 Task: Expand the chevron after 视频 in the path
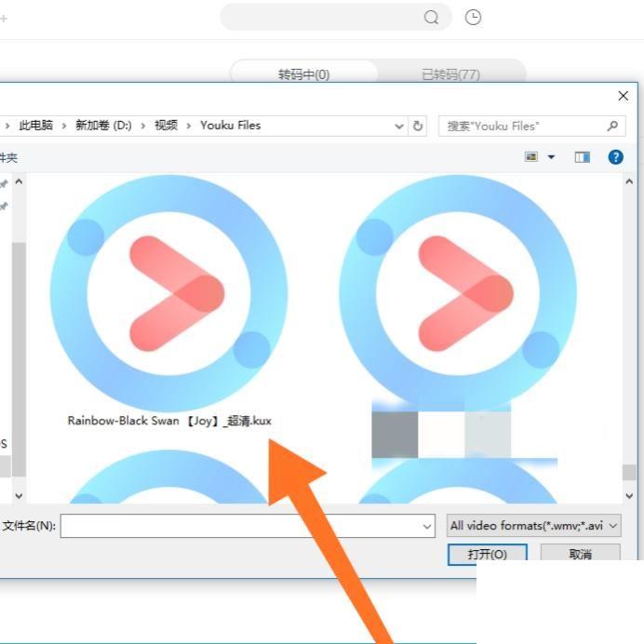pos(189,126)
